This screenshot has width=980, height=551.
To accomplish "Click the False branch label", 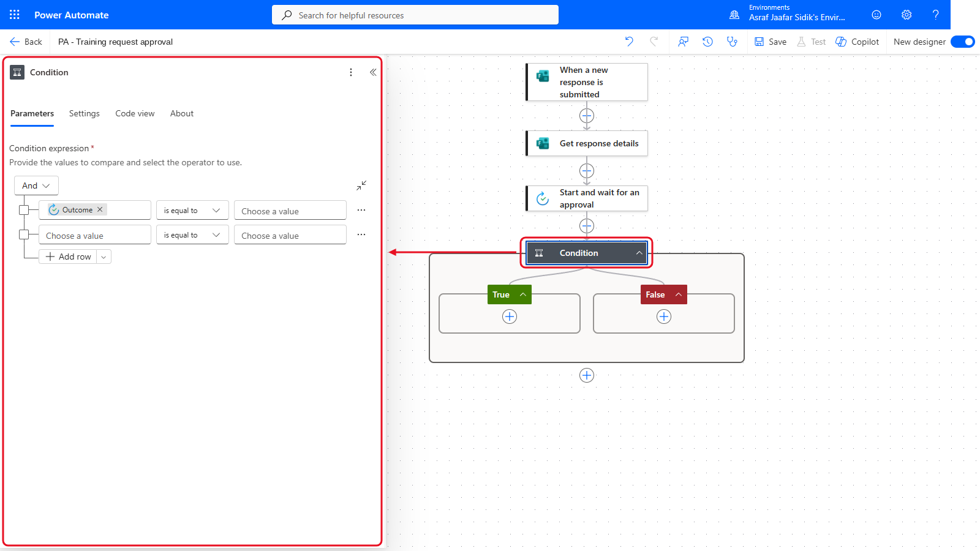I will [655, 294].
